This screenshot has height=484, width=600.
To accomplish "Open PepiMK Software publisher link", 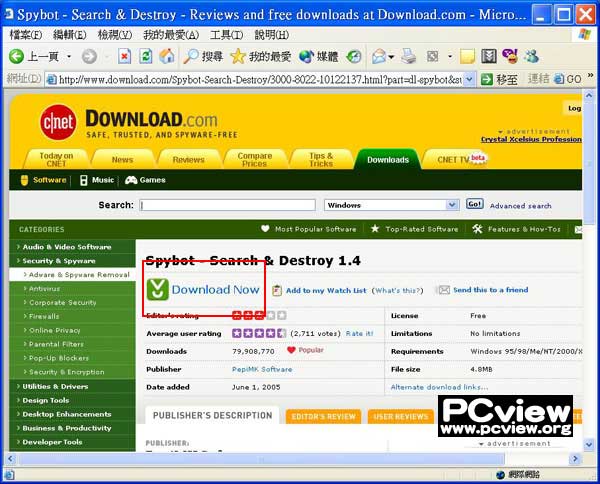I will click(262, 369).
